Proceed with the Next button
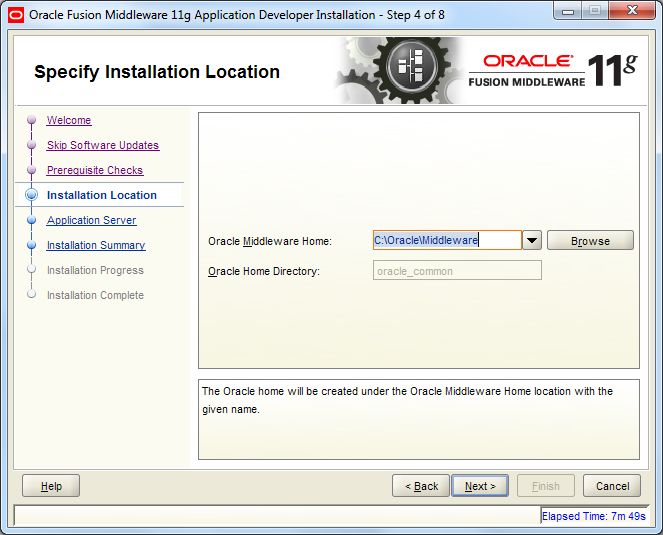Image resolution: width=663 pixels, height=535 pixels. (x=480, y=486)
